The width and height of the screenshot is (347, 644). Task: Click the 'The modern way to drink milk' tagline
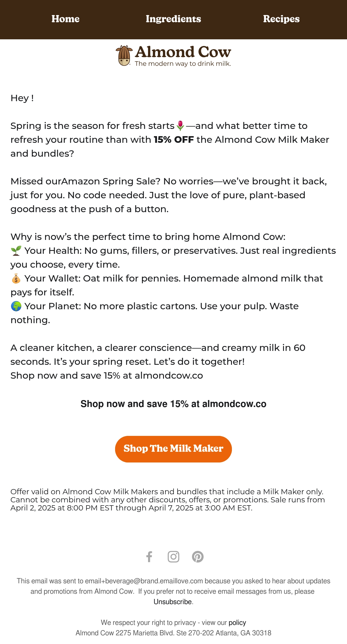183,64
